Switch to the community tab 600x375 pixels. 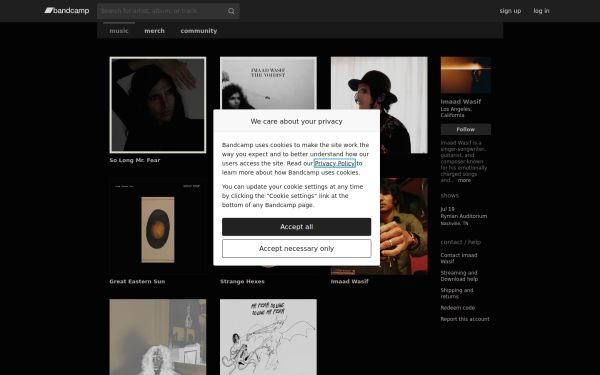[x=199, y=31]
